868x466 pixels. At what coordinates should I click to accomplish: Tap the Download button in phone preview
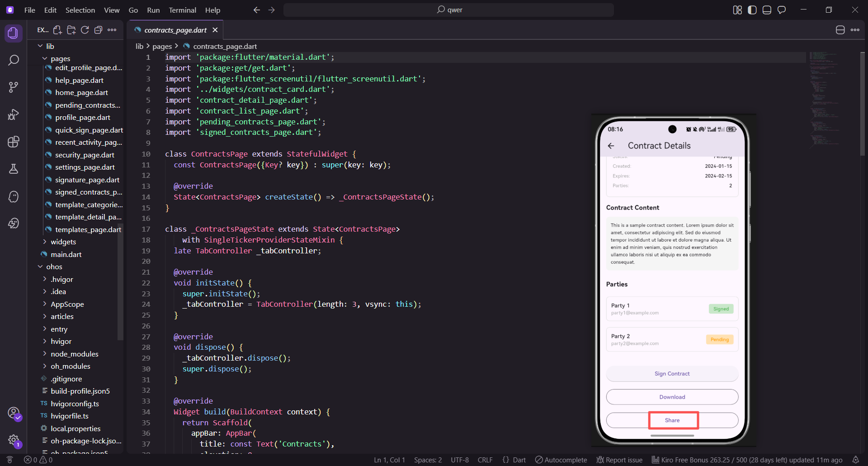(x=672, y=397)
